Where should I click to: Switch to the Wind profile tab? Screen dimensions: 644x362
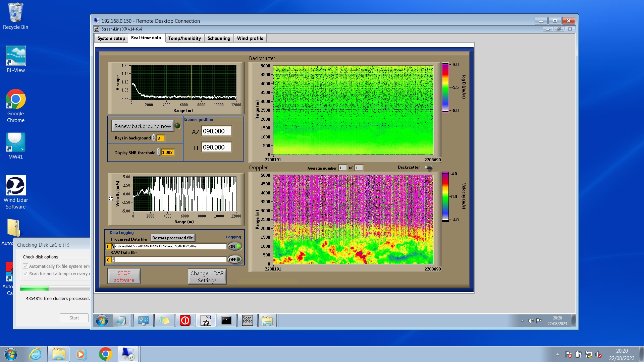(x=250, y=38)
